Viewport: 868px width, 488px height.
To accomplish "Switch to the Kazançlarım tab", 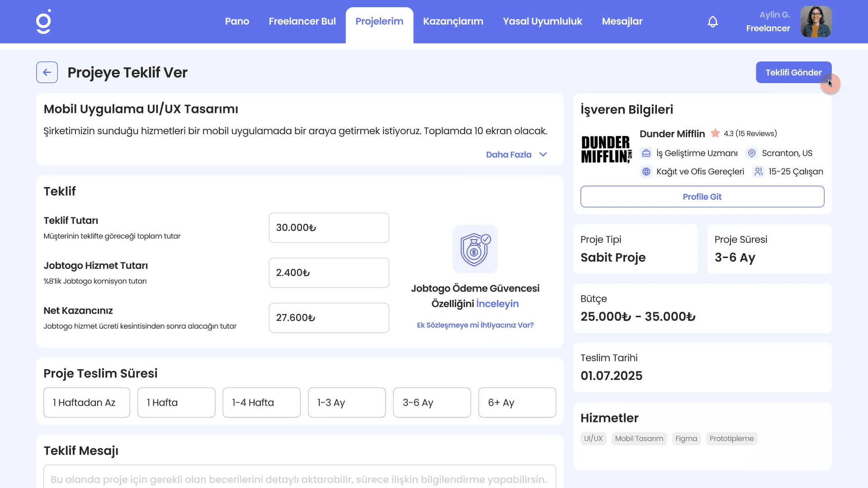I will coord(453,22).
